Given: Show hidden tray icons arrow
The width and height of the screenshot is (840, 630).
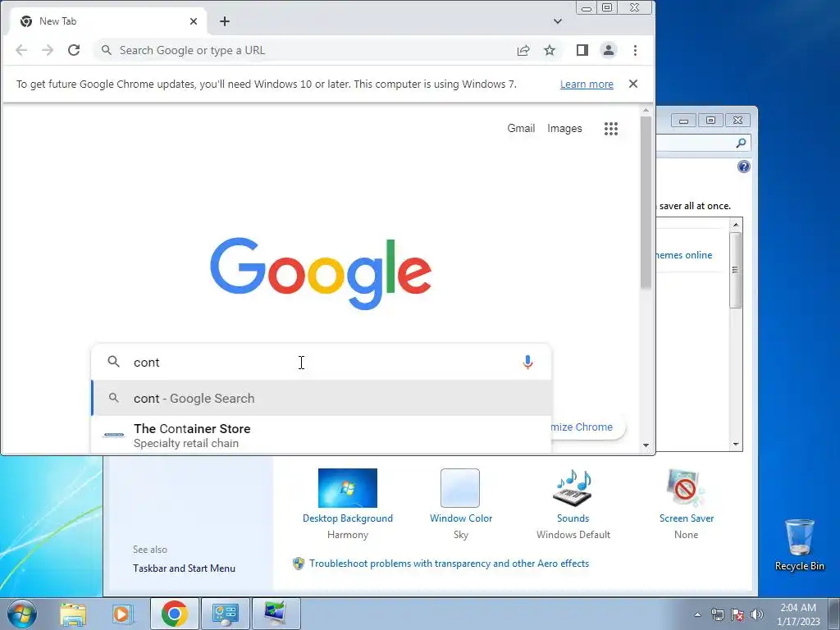Looking at the screenshot, I should (697, 614).
